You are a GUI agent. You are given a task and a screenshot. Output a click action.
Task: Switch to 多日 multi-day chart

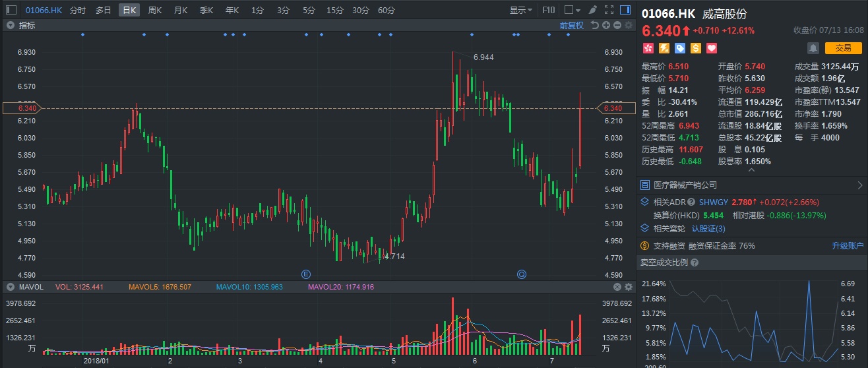coord(104,10)
